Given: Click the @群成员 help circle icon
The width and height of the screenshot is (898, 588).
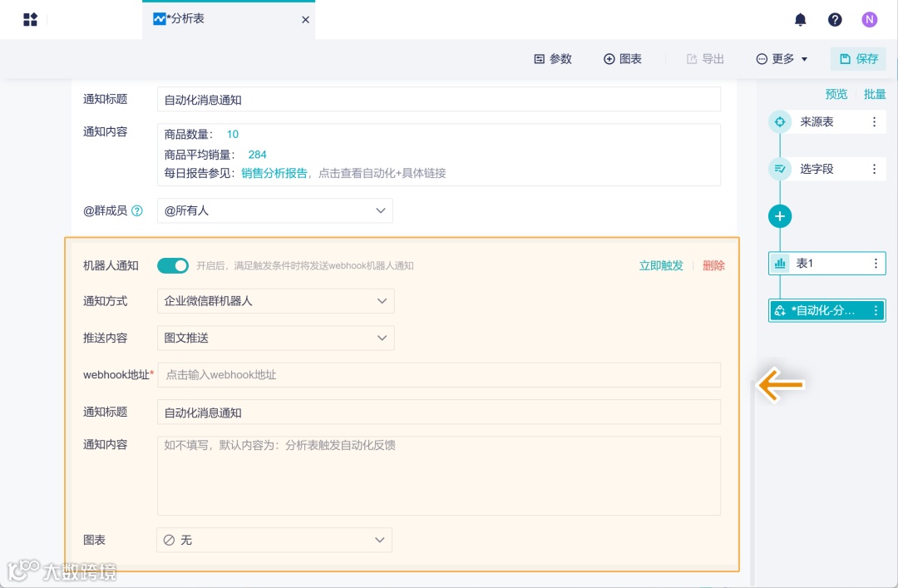Looking at the screenshot, I should click(137, 210).
